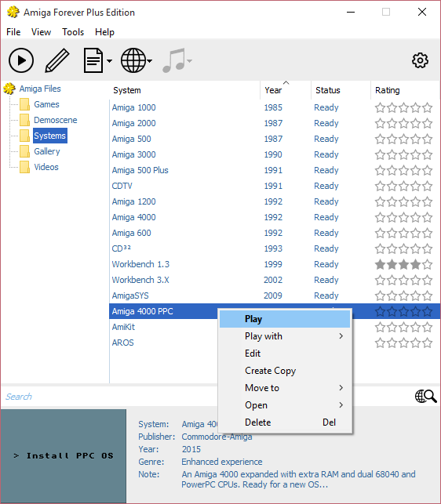
Task: Sort by the Year column header
Action: [286, 90]
